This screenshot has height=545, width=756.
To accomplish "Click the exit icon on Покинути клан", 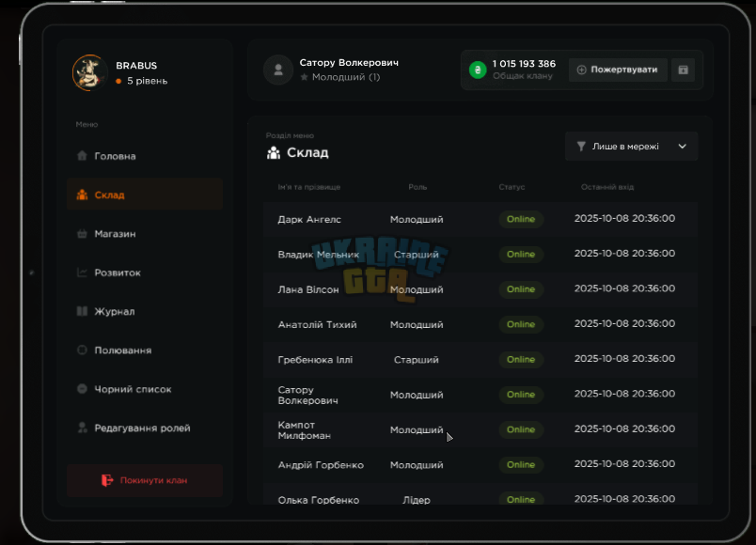I will tap(107, 480).
